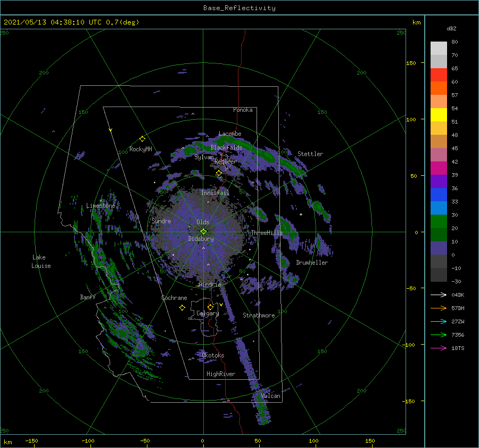Pick the red 60-65 dBZ legend swatch
479x448 pixels.
(x=439, y=75)
